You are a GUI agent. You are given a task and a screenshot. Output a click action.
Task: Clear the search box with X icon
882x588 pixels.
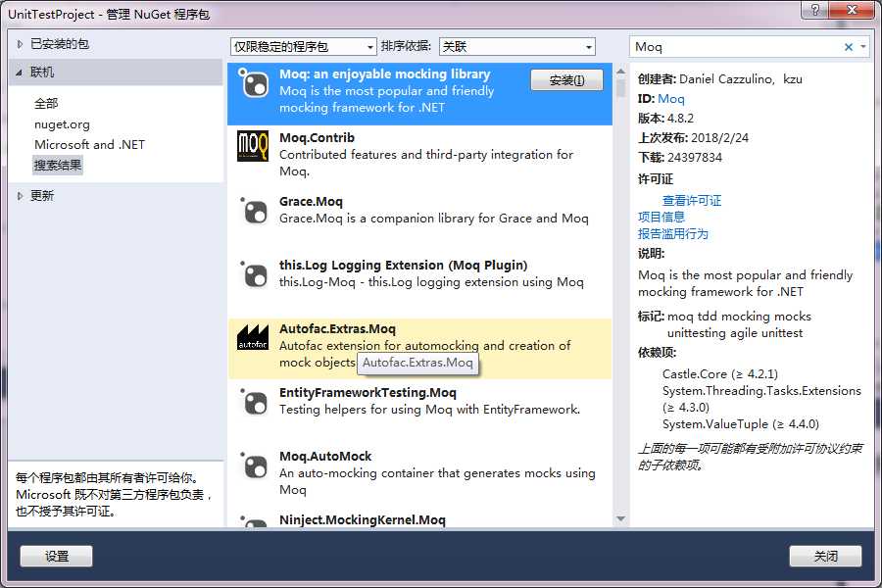849,47
